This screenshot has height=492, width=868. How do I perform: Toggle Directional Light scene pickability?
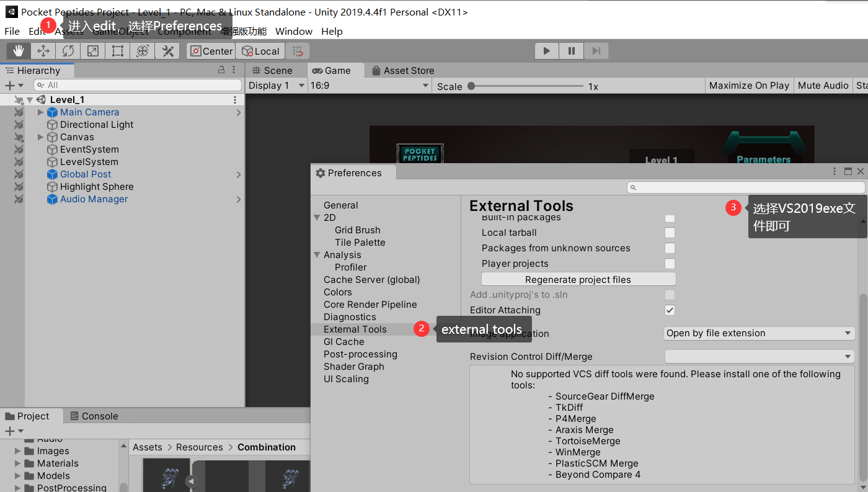tap(19, 125)
